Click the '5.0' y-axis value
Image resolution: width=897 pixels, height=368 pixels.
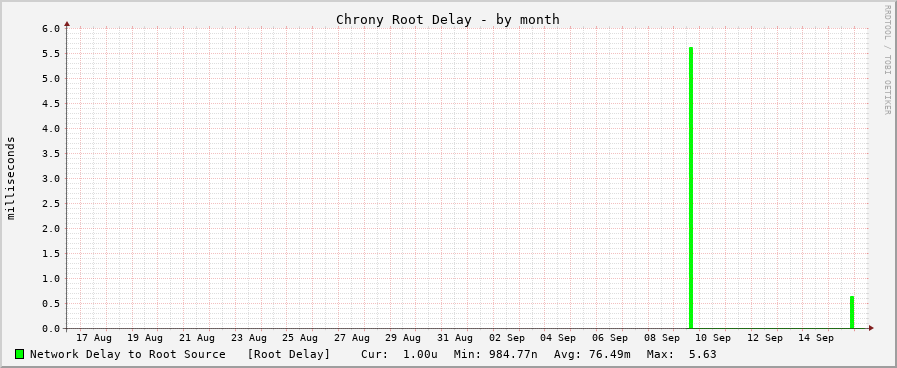click(51, 78)
